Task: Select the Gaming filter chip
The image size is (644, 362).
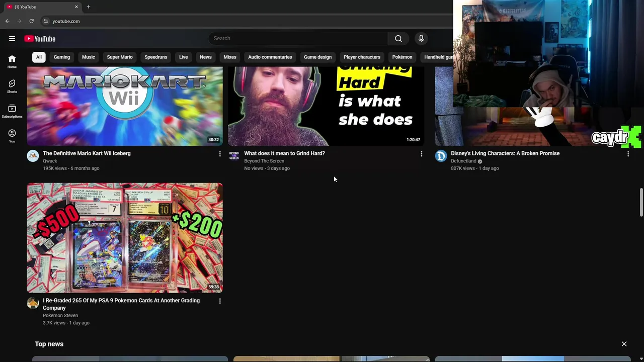Action: [x=62, y=57]
